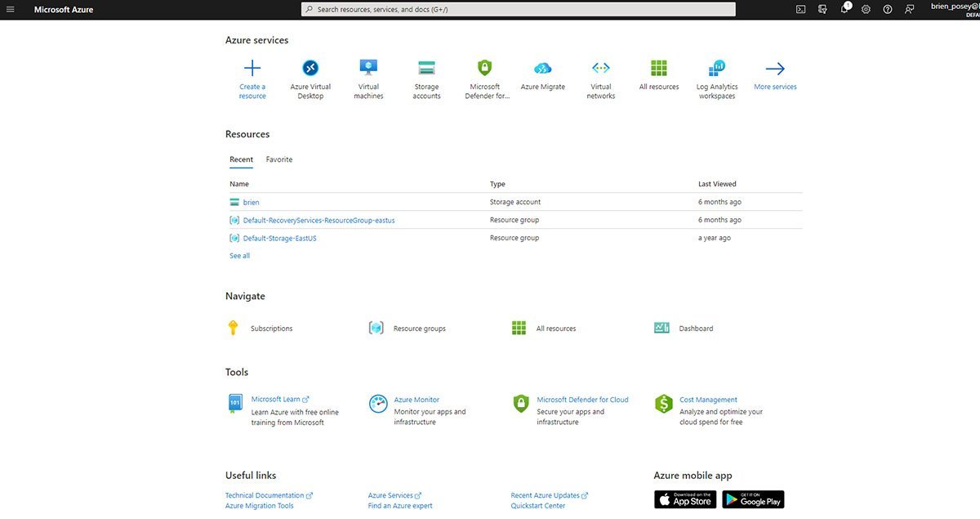Open Default-RecoveryServices-ResourceGroup-eastus link
Image resolution: width=980 pixels, height=519 pixels.
point(319,220)
